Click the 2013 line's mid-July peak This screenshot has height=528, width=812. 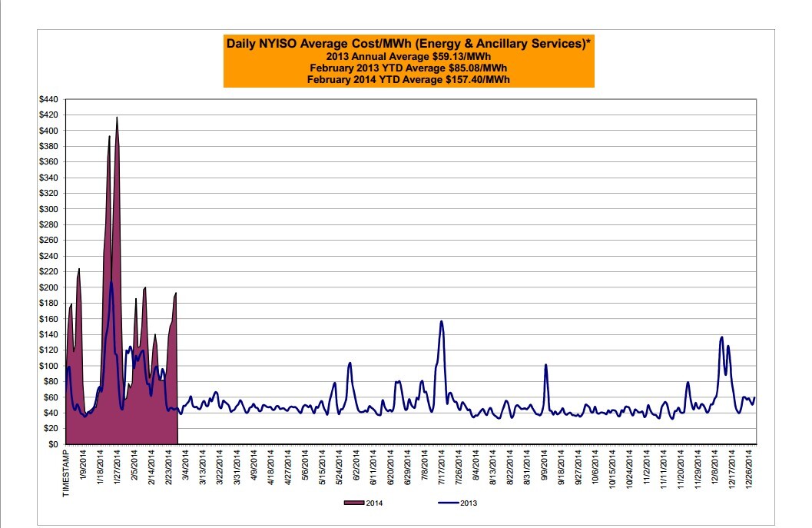point(441,321)
